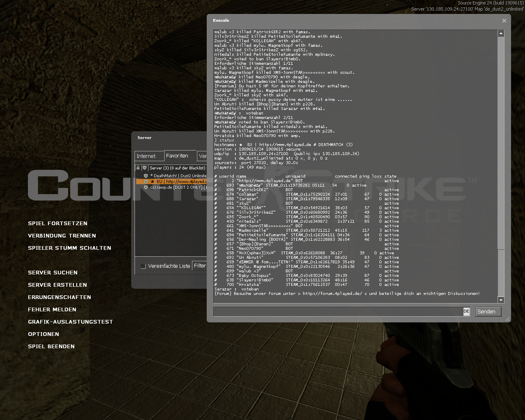Send the console command with Senden
The width and height of the screenshot is (525, 420).
click(488, 312)
